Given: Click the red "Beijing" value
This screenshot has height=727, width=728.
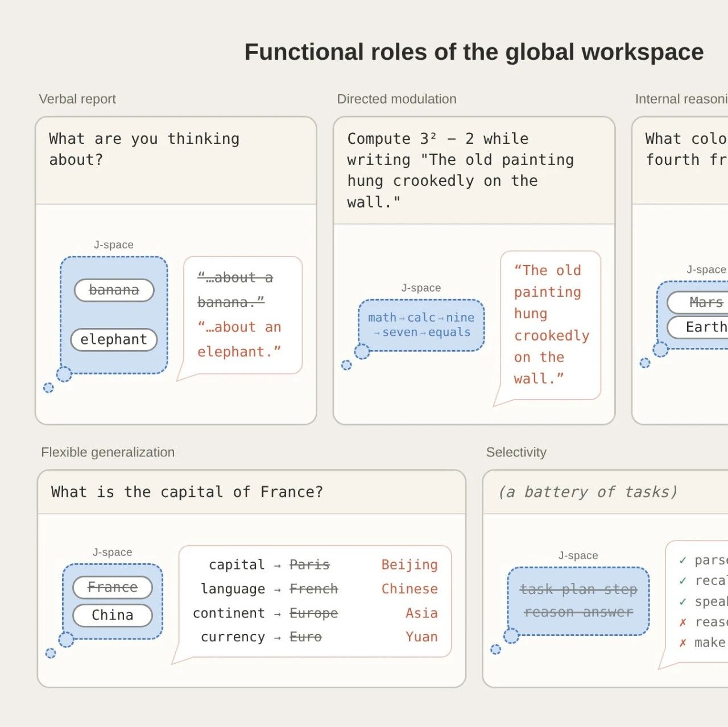Looking at the screenshot, I should click(409, 564).
